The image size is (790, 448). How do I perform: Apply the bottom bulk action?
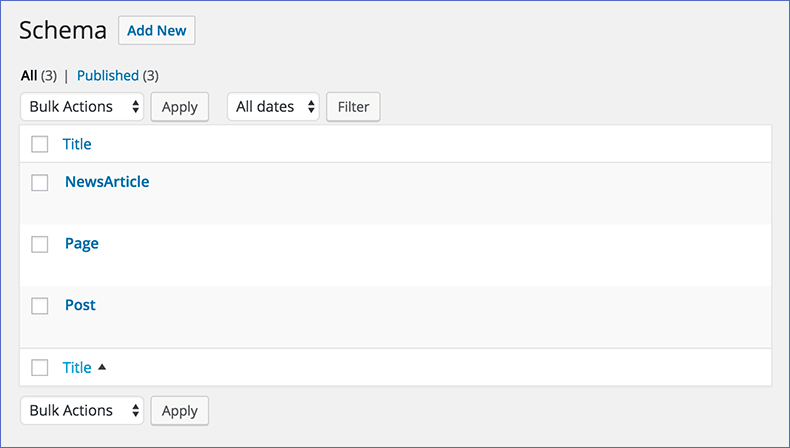coord(180,411)
